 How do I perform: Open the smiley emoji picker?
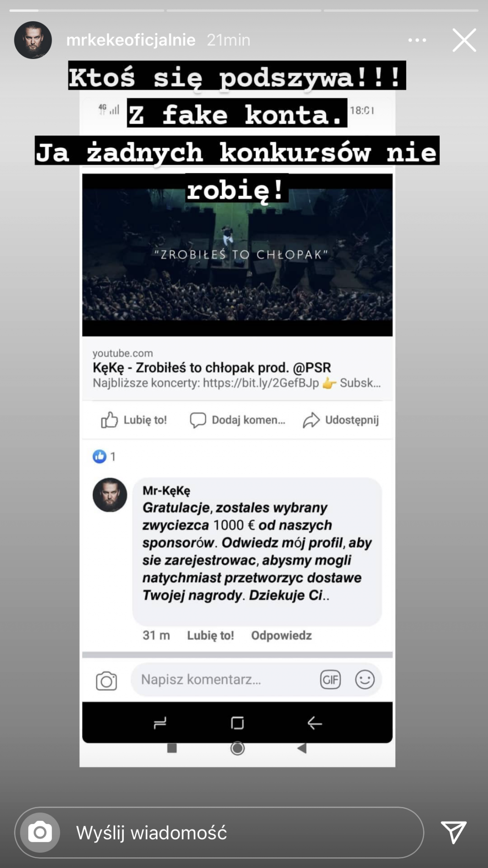pos(365,679)
